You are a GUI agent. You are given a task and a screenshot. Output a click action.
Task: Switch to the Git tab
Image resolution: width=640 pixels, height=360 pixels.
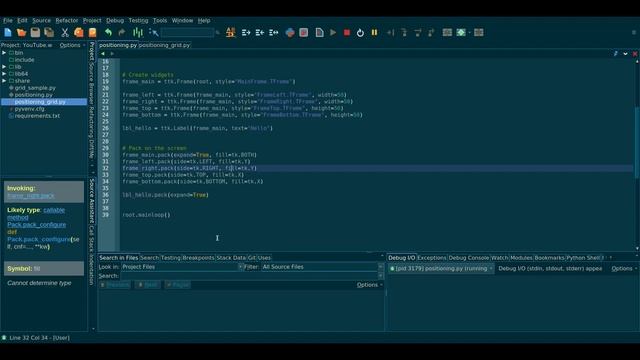252,258
